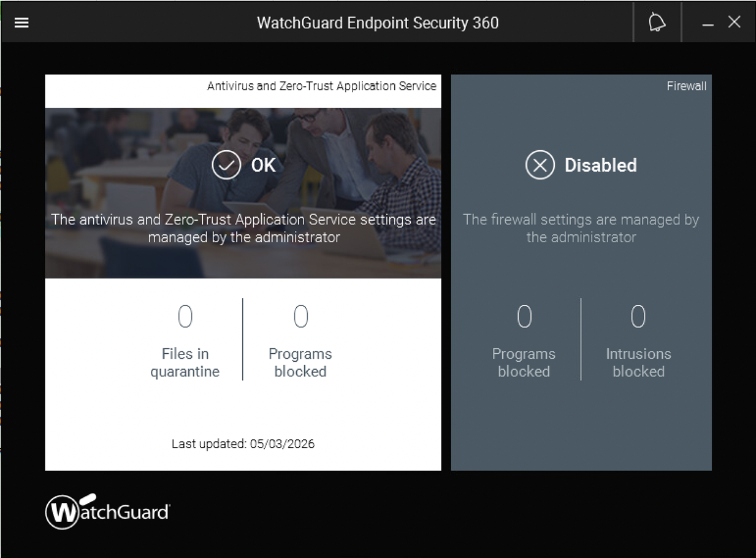This screenshot has height=558, width=756.
Task: Click the Programs blocked counter under antivirus
Action: pos(300,340)
